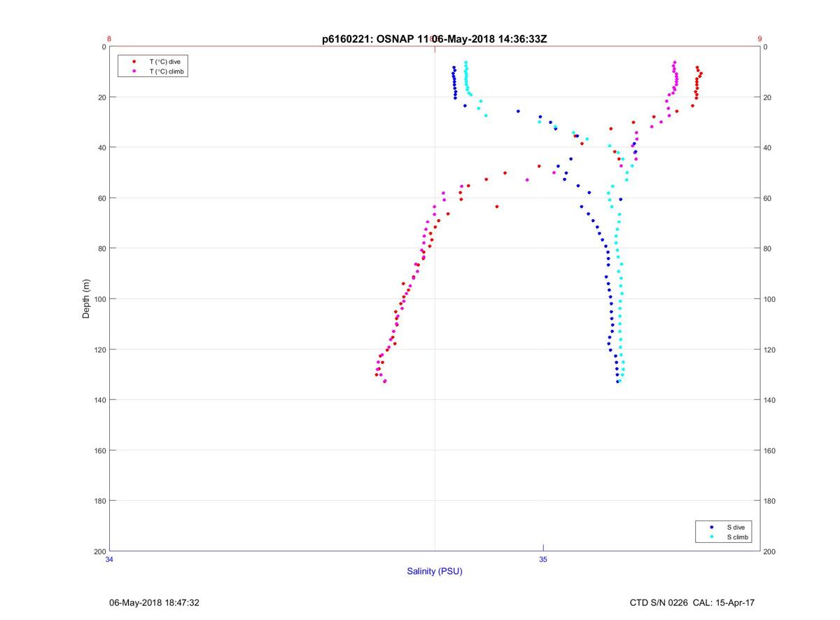Click right-axis depth tick label 20
840x620 pixels.
pos(768,97)
